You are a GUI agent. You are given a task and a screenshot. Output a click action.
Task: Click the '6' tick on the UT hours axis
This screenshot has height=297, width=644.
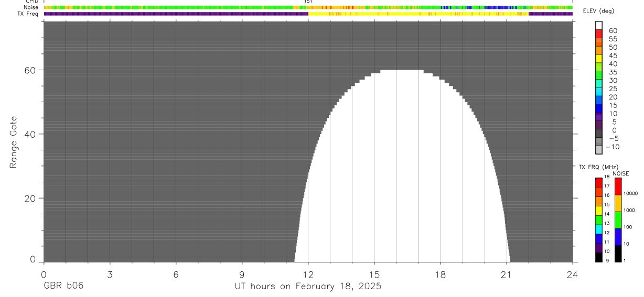(x=176, y=274)
